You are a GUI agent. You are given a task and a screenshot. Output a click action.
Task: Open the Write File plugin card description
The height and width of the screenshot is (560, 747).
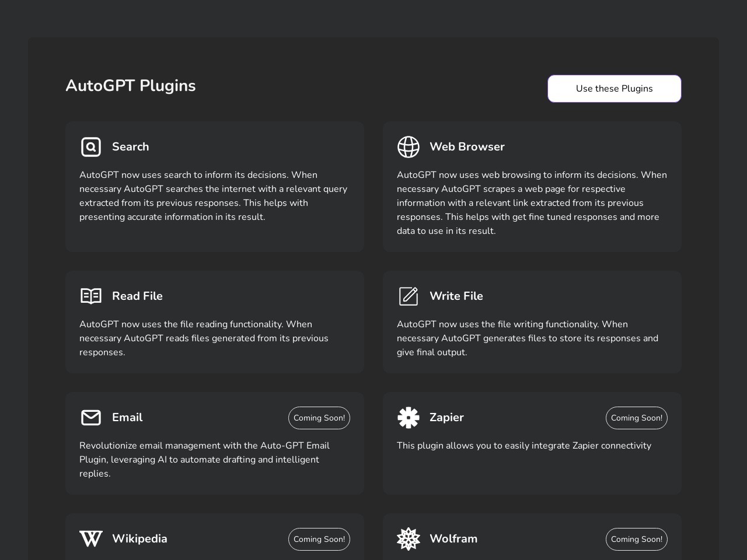pos(528,338)
